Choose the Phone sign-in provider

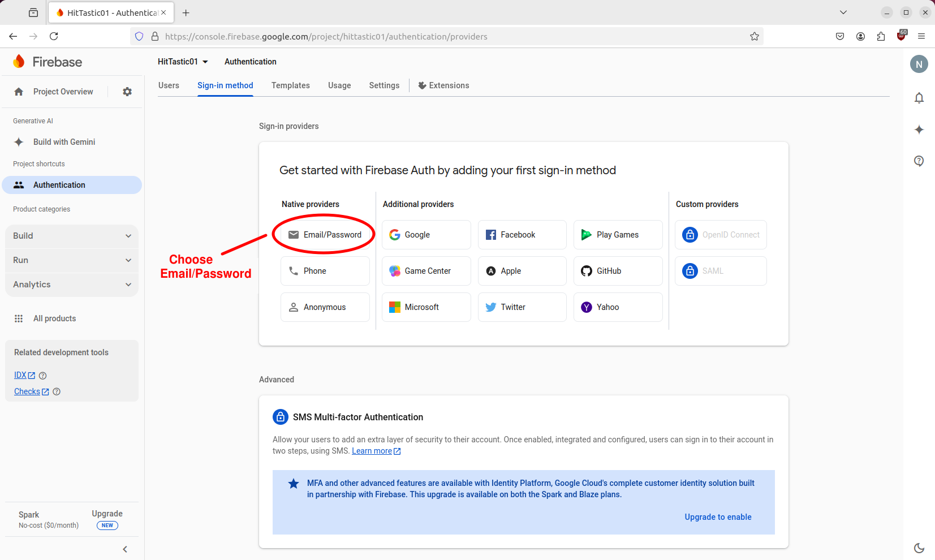325,271
